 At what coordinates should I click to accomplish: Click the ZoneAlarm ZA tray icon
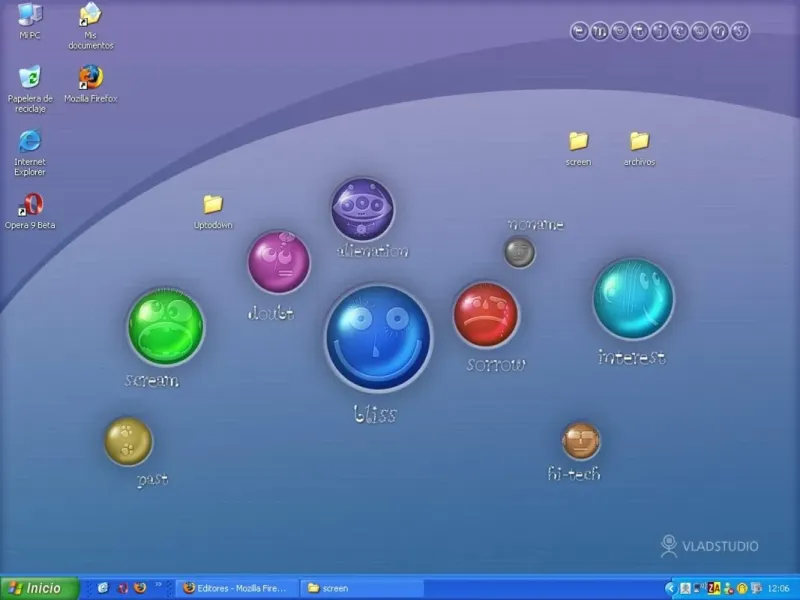click(x=714, y=588)
